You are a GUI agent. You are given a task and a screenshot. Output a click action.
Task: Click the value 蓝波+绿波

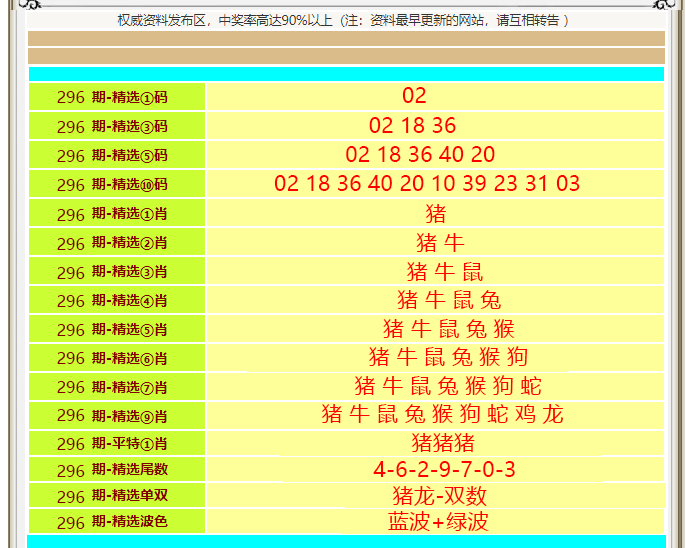click(438, 522)
